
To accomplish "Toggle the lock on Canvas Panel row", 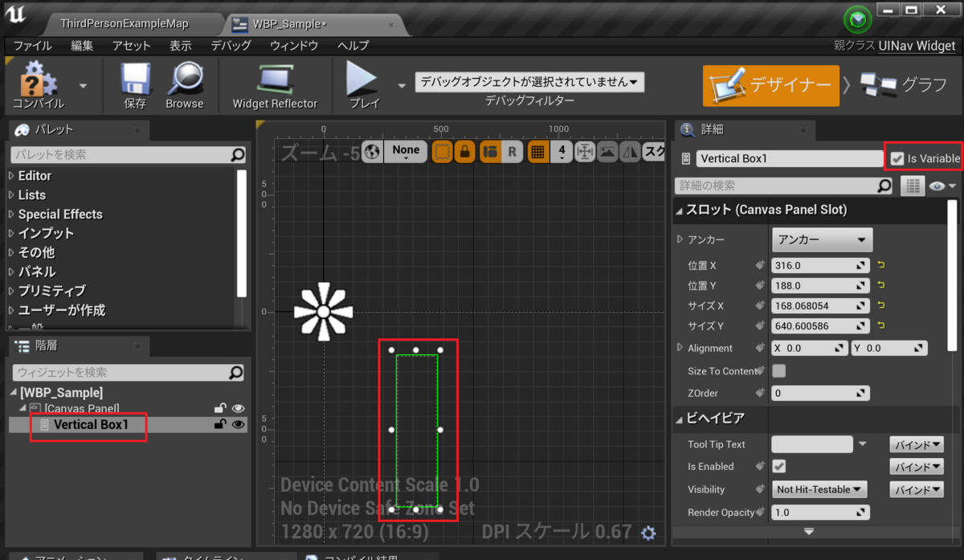I will point(219,408).
